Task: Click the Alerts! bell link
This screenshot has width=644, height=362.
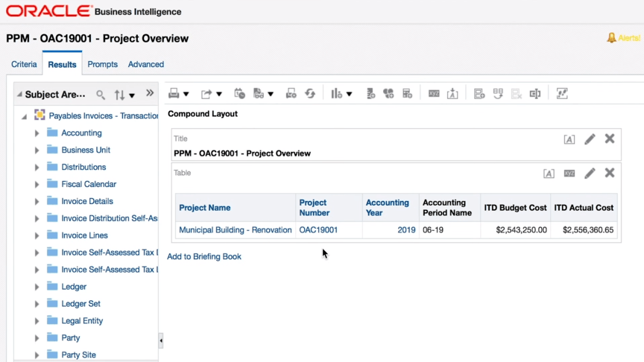Action: (623, 38)
